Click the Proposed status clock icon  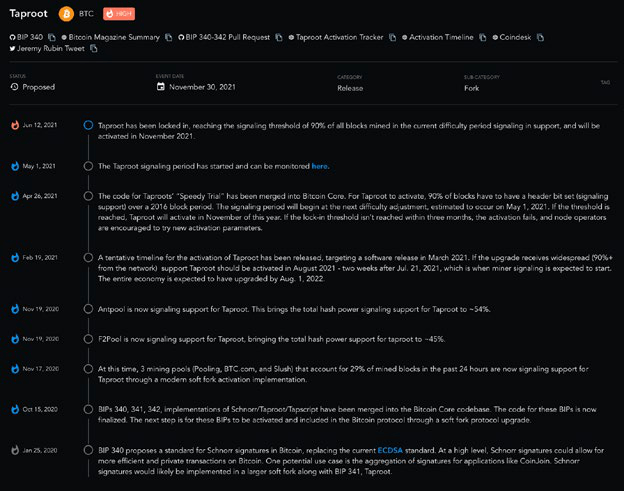(x=14, y=87)
